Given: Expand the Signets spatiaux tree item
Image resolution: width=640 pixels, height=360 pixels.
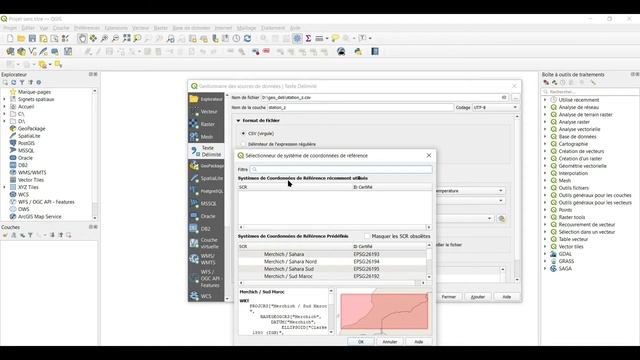Looking at the screenshot, I should coord(4,99).
